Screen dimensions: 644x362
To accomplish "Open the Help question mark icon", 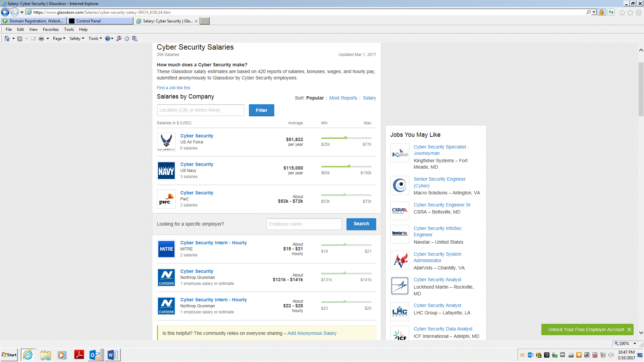I will tap(107, 39).
